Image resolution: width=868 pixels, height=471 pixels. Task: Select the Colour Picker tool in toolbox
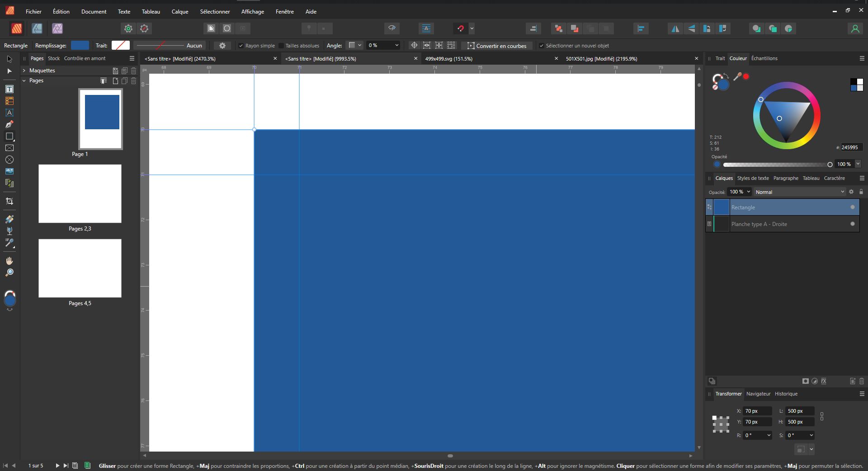tap(9, 243)
